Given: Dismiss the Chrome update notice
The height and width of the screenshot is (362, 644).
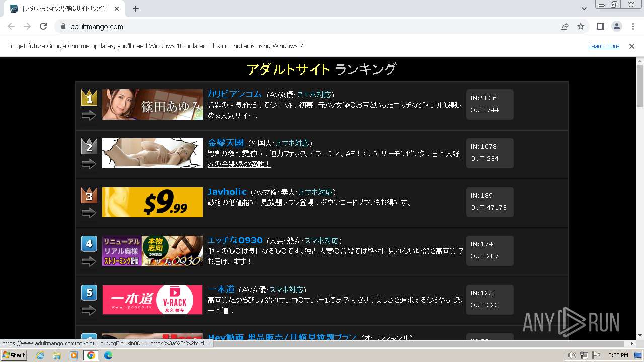Looking at the screenshot, I should tap(632, 46).
